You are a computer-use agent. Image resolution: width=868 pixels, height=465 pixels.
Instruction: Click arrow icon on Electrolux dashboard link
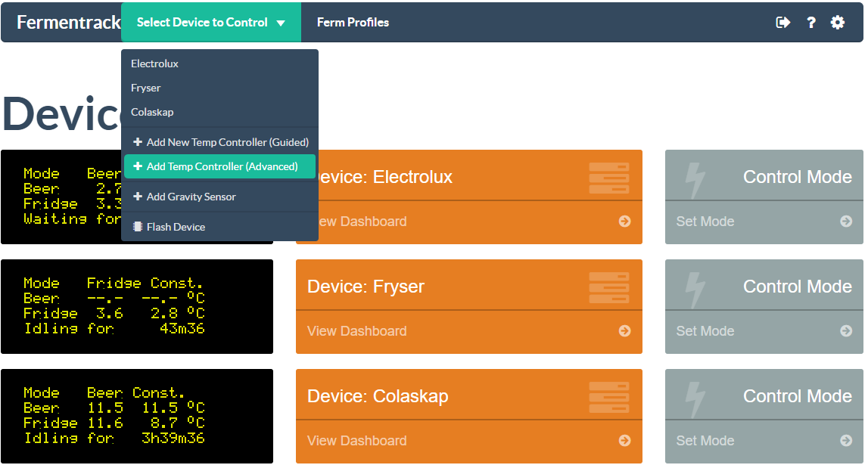[x=624, y=222]
